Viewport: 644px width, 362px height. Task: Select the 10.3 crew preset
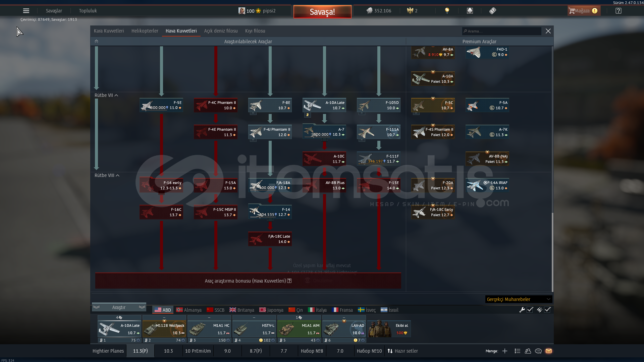(x=168, y=351)
